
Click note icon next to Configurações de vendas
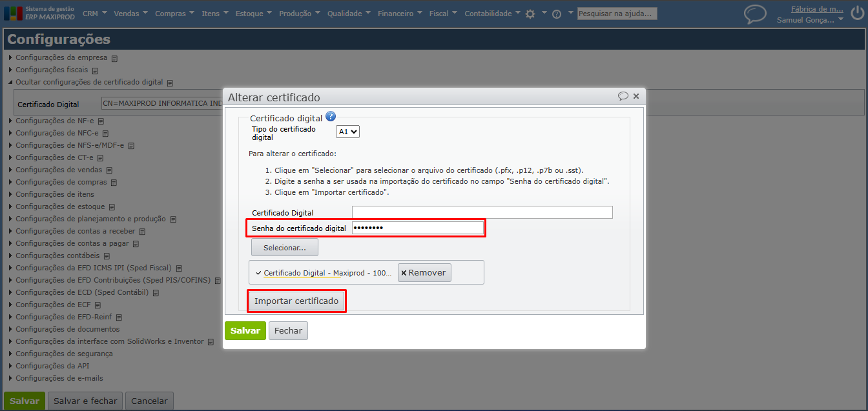(109, 170)
